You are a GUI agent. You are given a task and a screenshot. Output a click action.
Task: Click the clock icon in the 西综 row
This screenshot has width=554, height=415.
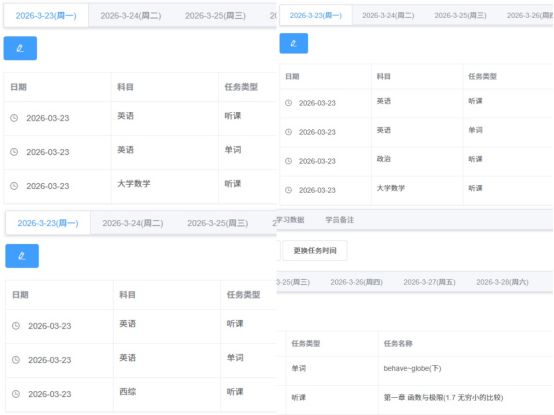click(16, 394)
